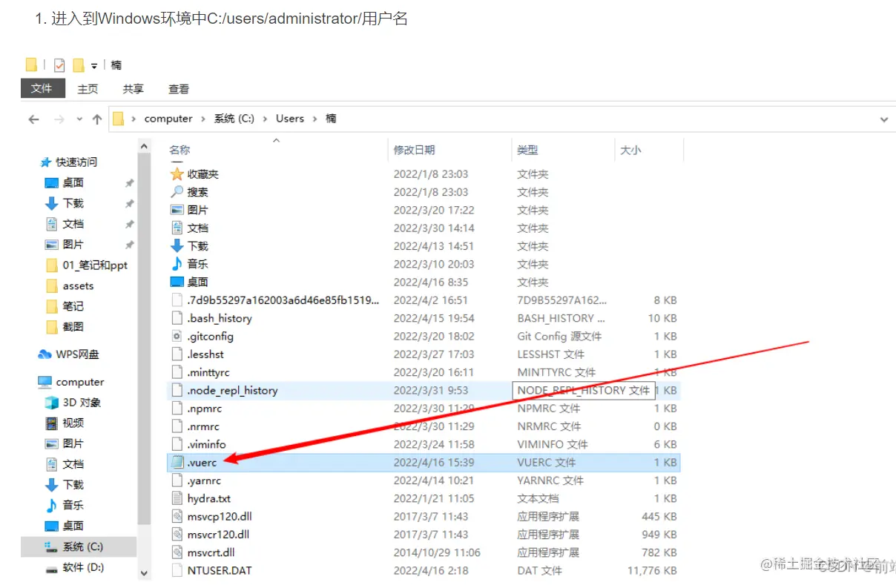Select 系统 (C:) drive in sidebar
The width and height of the screenshot is (896, 588).
82,546
